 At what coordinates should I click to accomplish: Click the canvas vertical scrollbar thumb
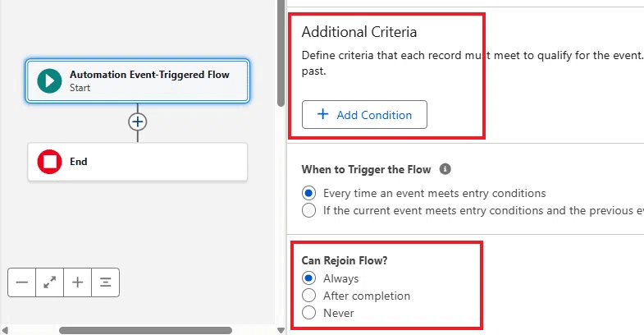point(281,53)
